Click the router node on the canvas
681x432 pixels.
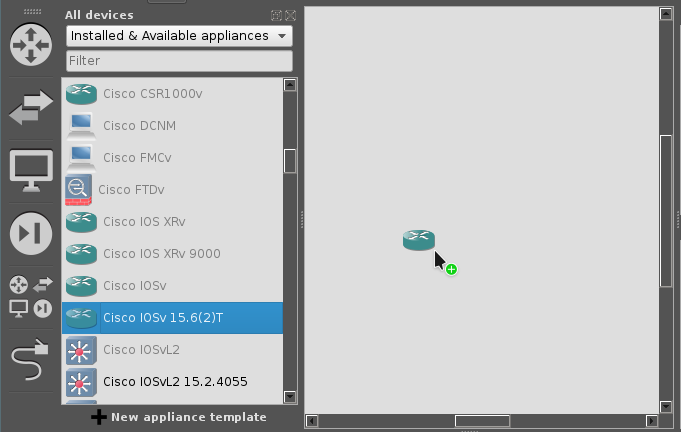[419, 239]
